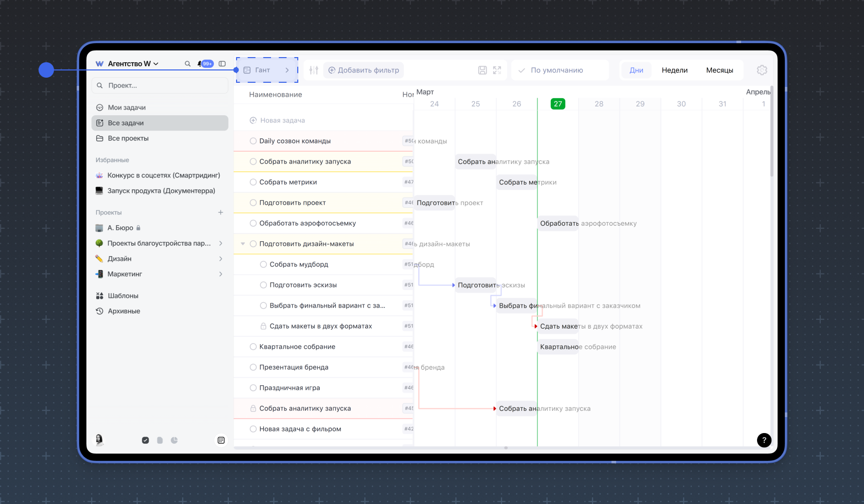Mark Daily созвон команды task complete
The height and width of the screenshot is (504, 864).
pos(253,141)
